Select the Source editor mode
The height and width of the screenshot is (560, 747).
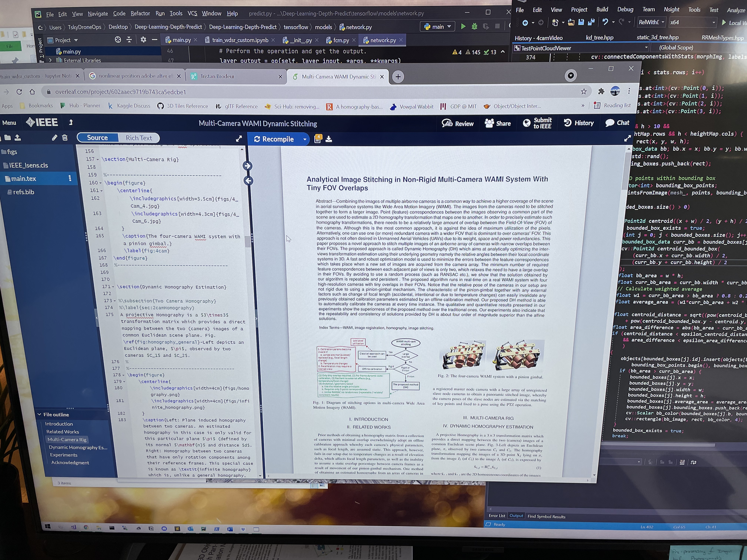(98, 138)
